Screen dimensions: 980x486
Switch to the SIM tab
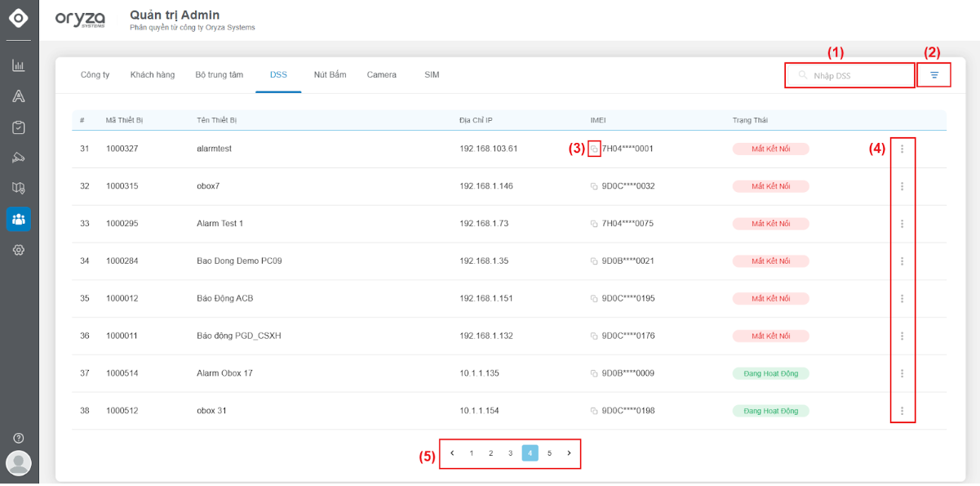coord(432,75)
